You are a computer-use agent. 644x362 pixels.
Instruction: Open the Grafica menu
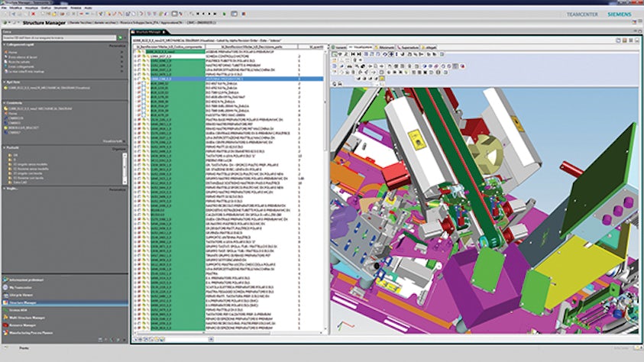coord(46,8)
